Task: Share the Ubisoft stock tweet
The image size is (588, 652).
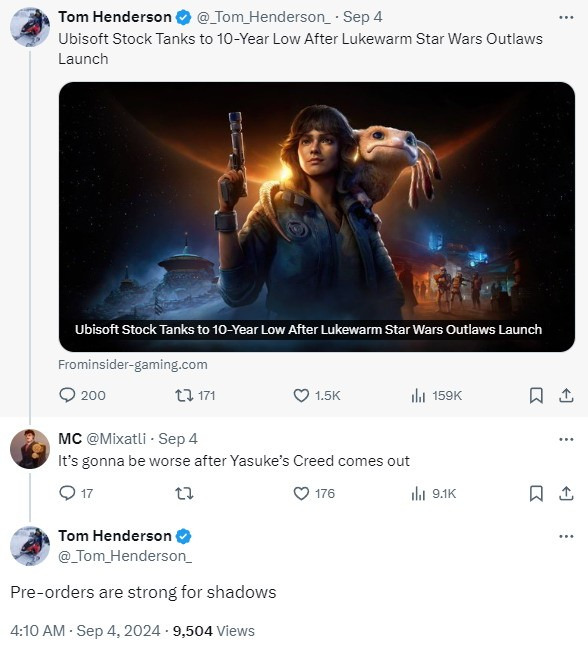Action: click(x=566, y=395)
